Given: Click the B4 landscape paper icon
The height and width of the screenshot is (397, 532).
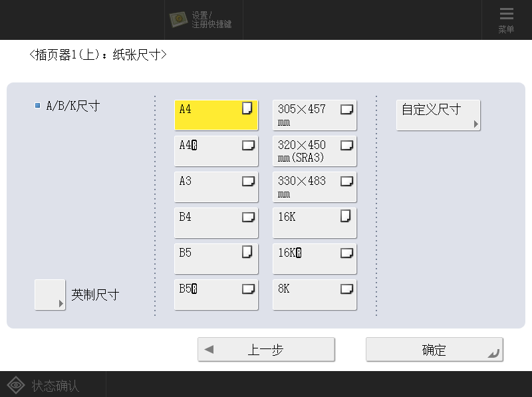Looking at the screenshot, I should (x=248, y=217).
